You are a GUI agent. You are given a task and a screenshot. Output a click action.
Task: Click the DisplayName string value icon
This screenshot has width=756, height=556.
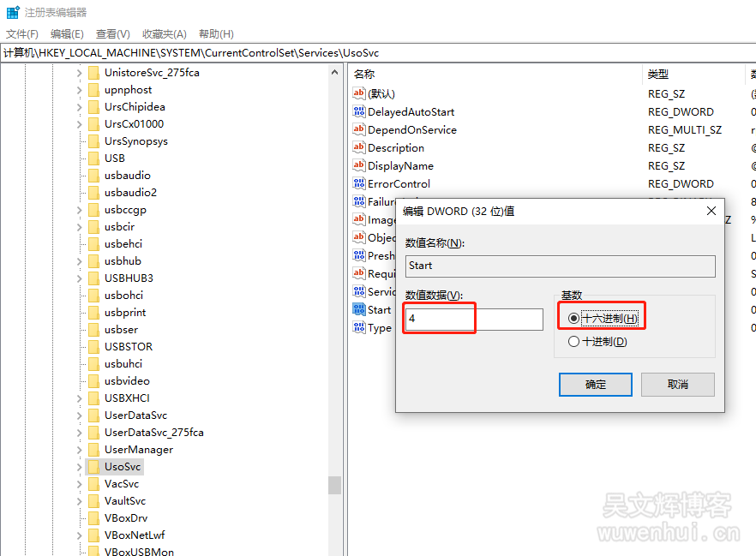[359, 166]
